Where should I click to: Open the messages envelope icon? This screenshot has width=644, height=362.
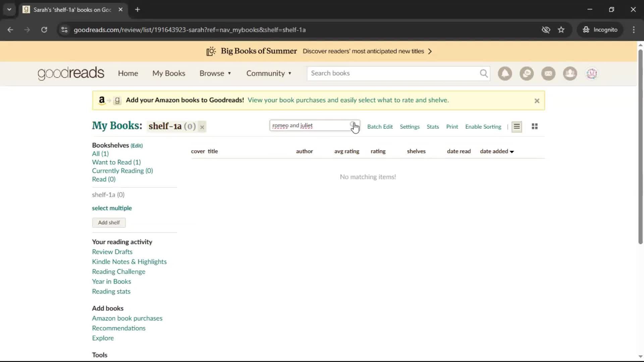click(548, 73)
